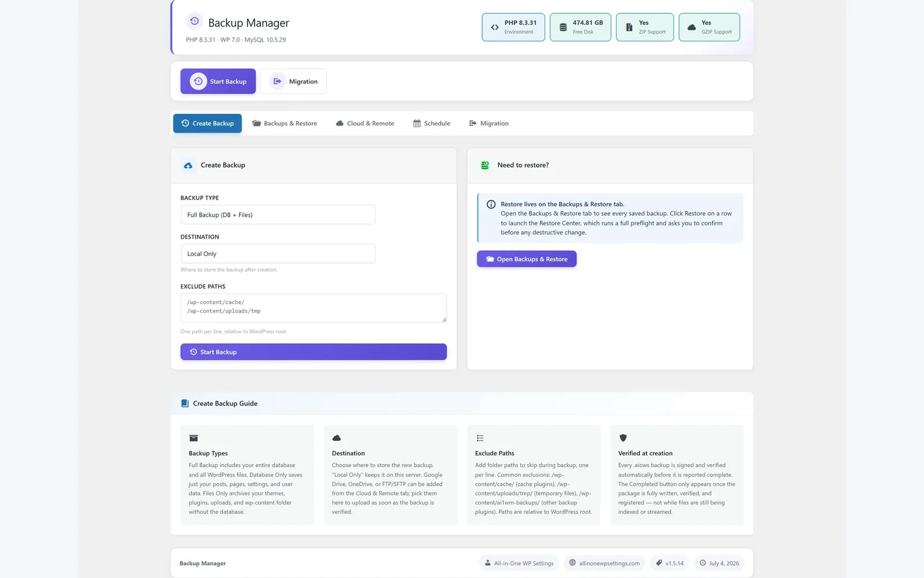Click the Free Disk database icon
This screenshot has width=924, height=578.
click(563, 27)
